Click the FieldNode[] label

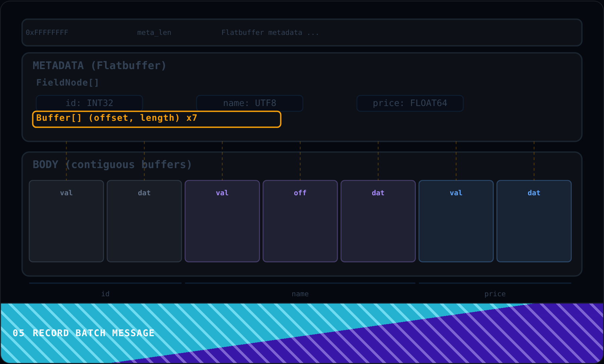click(x=67, y=83)
